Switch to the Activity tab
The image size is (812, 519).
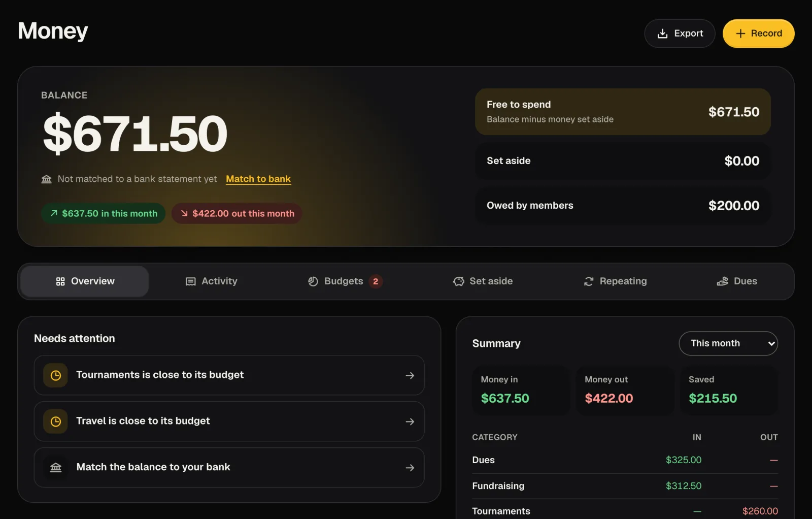coord(212,281)
